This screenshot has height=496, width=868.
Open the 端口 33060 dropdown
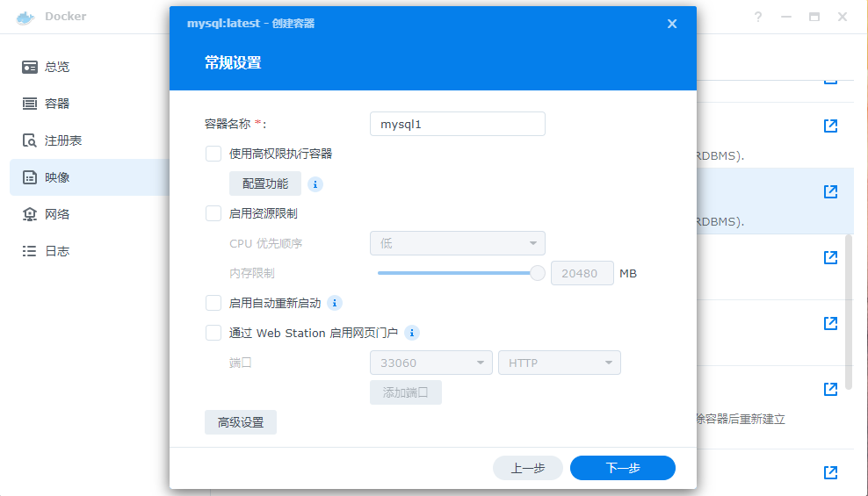click(x=431, y=363)
